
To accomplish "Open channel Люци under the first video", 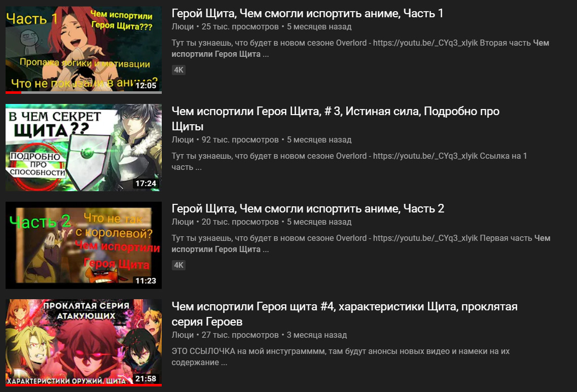I will (183, 27).
